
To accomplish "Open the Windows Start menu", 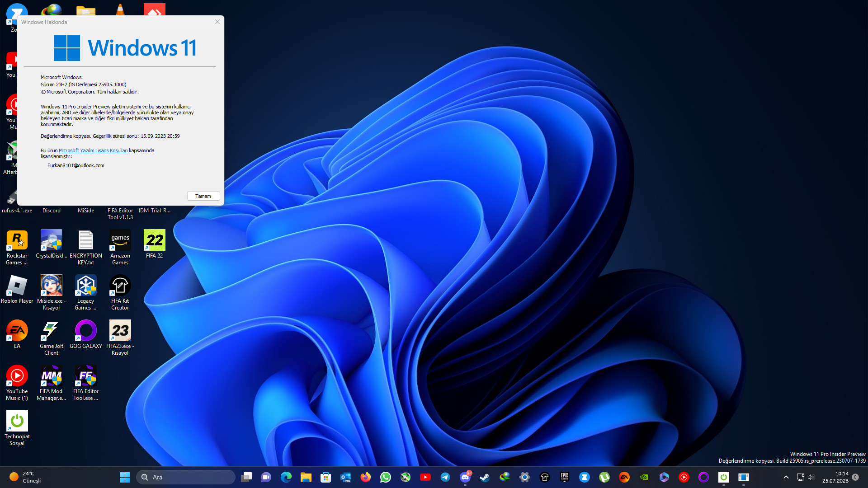I will [x=125, y=477].
